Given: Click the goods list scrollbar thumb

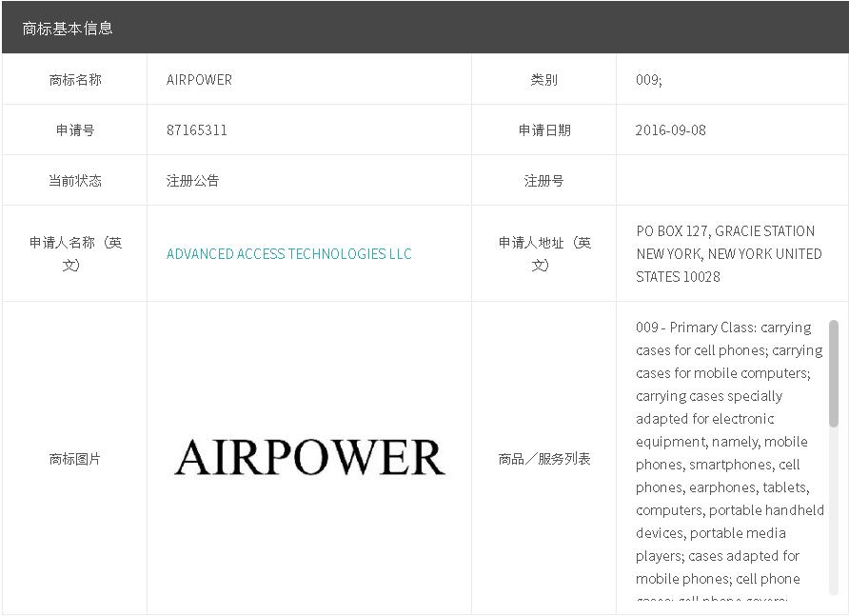Looking at the screenshot, I should tap(834, 373).
